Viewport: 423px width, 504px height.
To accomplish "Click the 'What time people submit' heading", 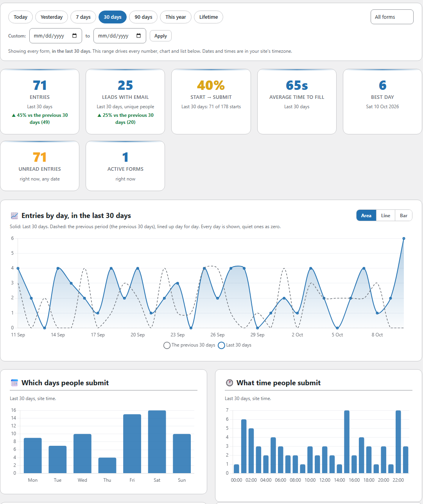I will point(278,383).
